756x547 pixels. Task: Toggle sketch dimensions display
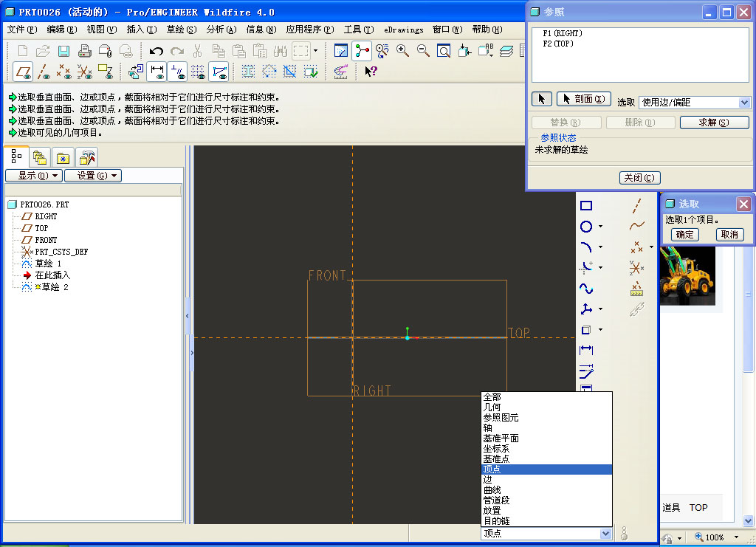pos(157,72)
